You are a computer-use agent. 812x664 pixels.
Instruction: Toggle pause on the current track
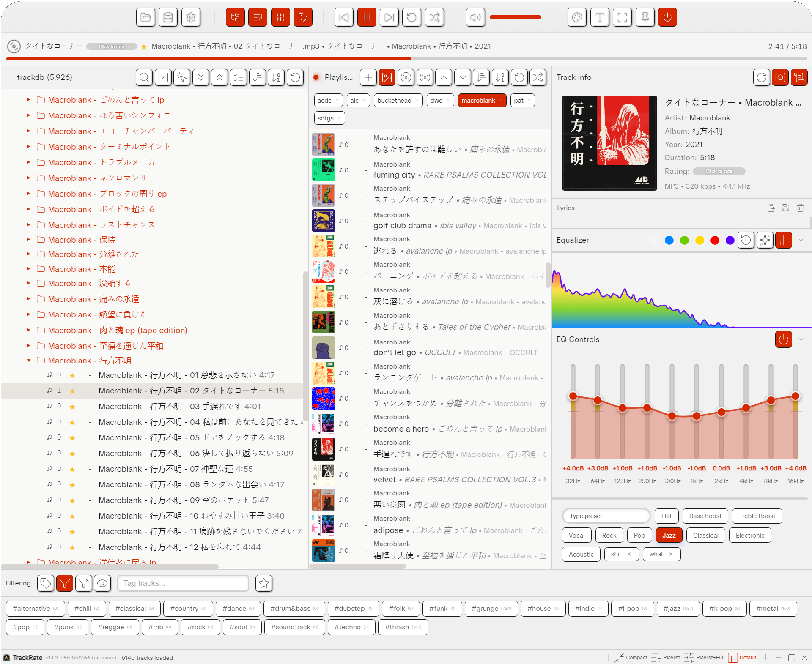pos(367,17)
